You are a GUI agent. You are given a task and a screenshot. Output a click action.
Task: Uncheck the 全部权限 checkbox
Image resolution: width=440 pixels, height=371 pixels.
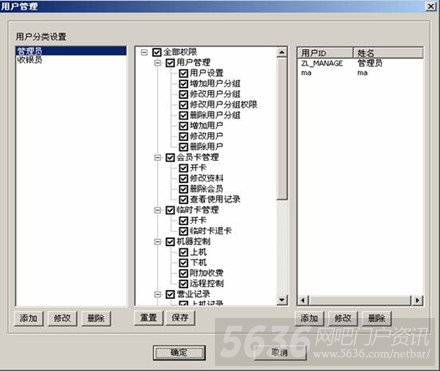tap(157, 52)
